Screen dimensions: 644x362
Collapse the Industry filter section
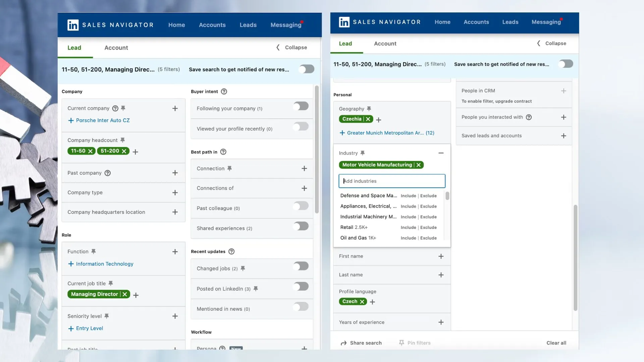click(441, 153)
